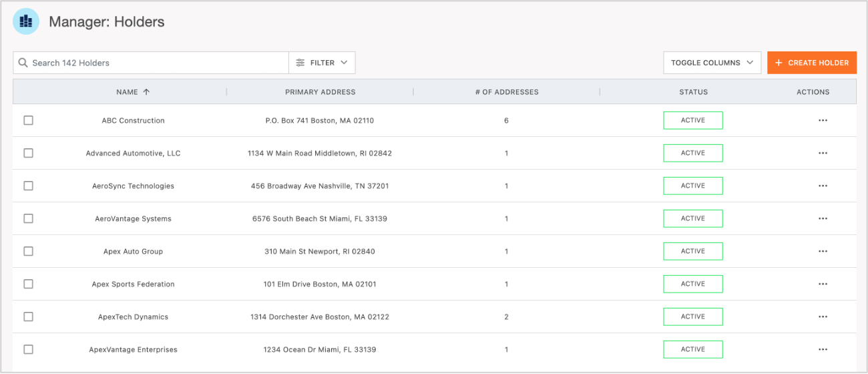
Task: Click address 1314 Dorchester Ave Boston
Action: click(x=320, y=317)
